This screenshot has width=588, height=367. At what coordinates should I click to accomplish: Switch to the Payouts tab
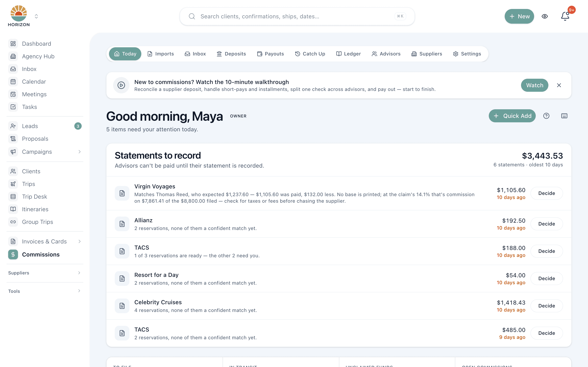coord(270,54)
